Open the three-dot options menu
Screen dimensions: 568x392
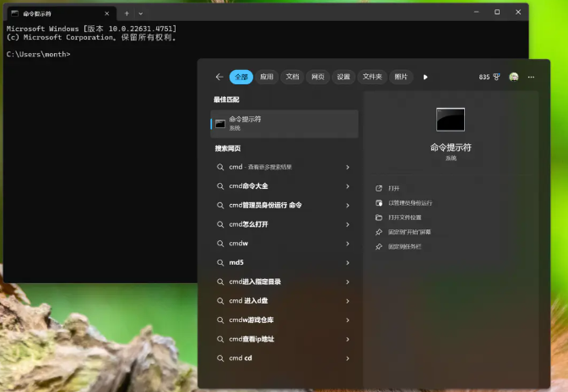coord(531,77)
